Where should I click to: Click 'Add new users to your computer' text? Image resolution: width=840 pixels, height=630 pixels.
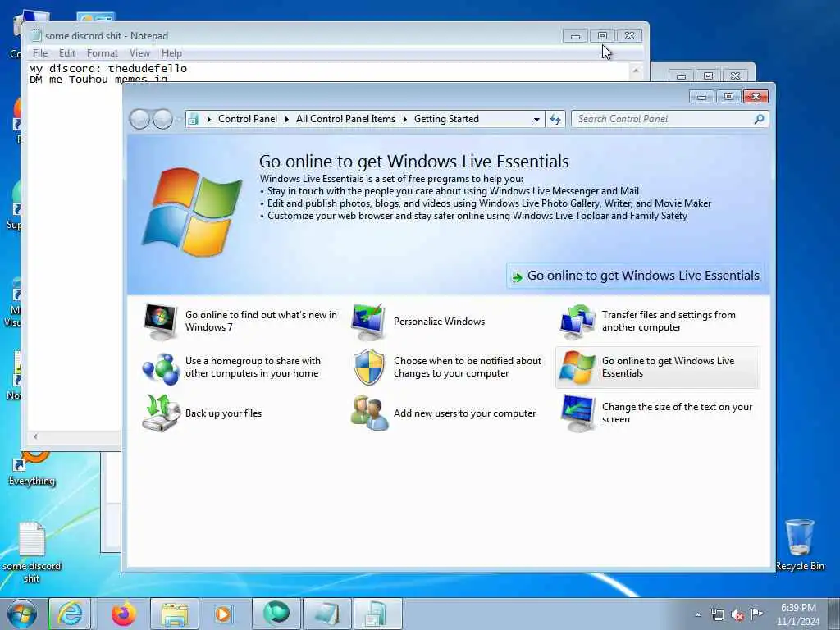click(464, 413)
